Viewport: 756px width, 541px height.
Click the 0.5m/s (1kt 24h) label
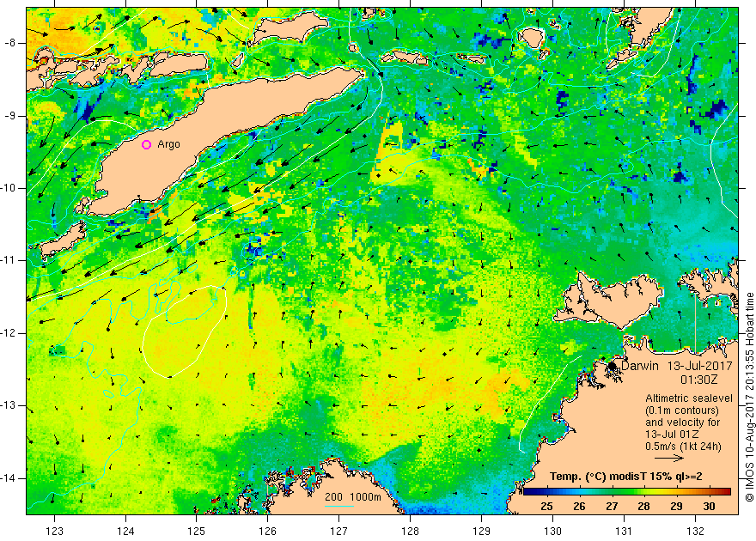(683, 447)
